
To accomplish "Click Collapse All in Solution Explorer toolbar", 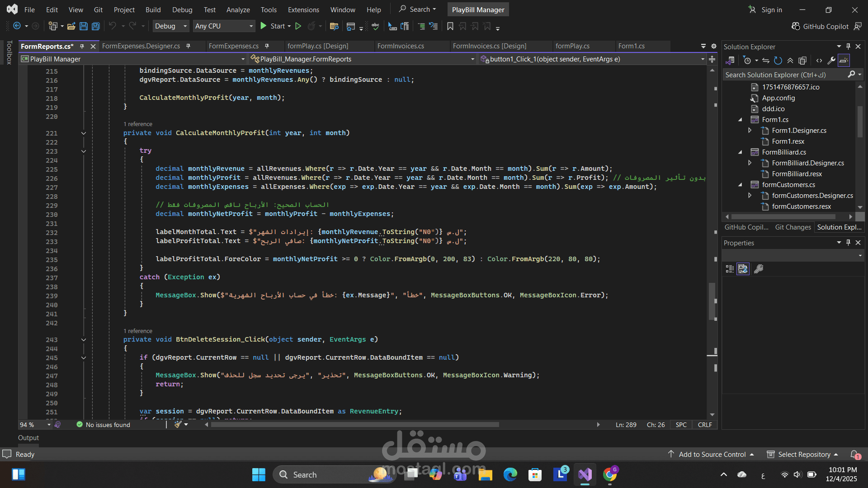I will [x=790, y=61].
